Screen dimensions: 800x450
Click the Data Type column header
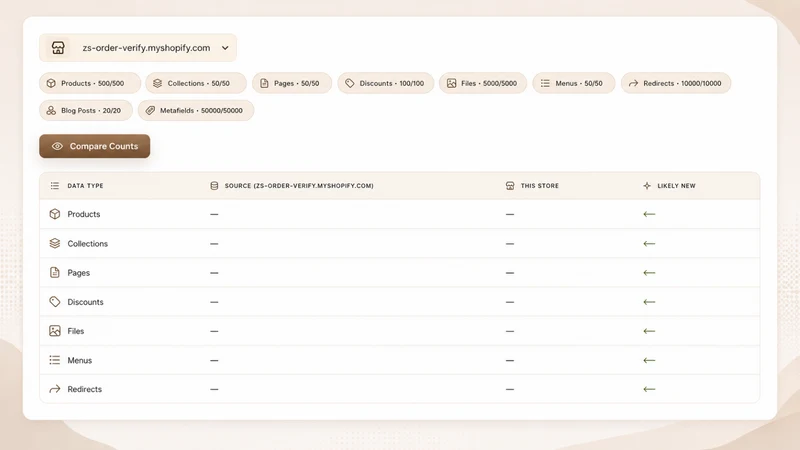point(85,186)
